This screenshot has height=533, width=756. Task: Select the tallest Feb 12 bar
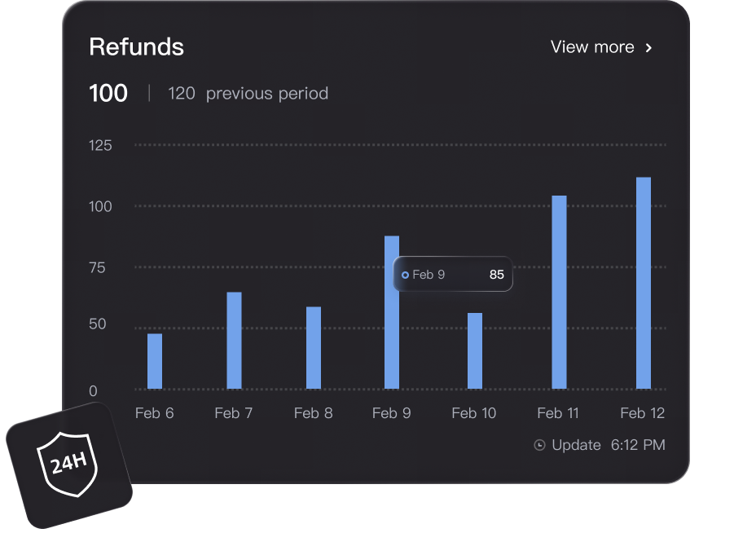[644, 283]
